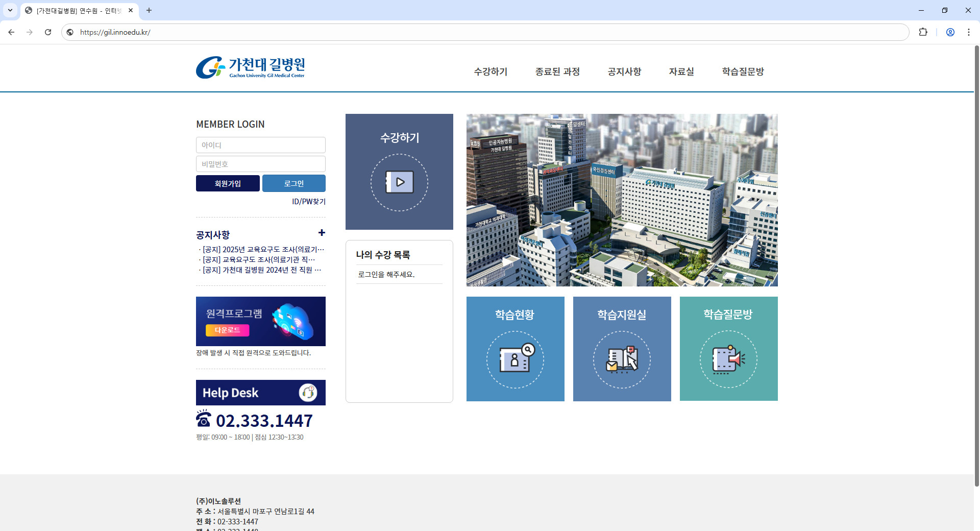Image resolution: width=980 pixels, height=531 pixels.
Task: Open the Chrome three-dot menu
Action: (969, 32)
